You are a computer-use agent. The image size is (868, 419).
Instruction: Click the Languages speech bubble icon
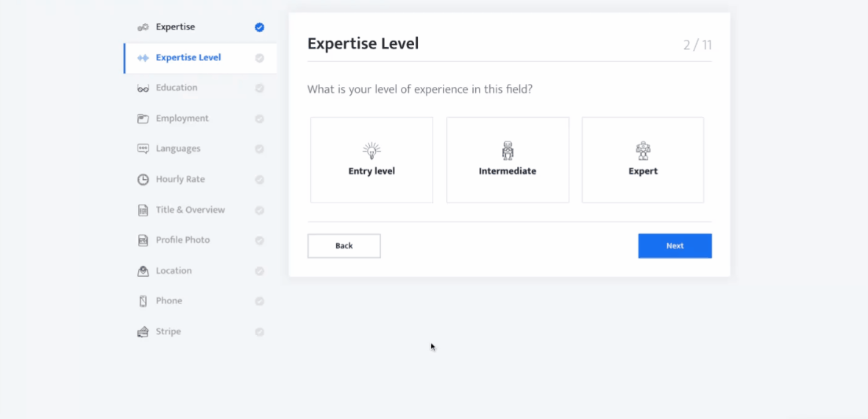(x=143, y=149)
